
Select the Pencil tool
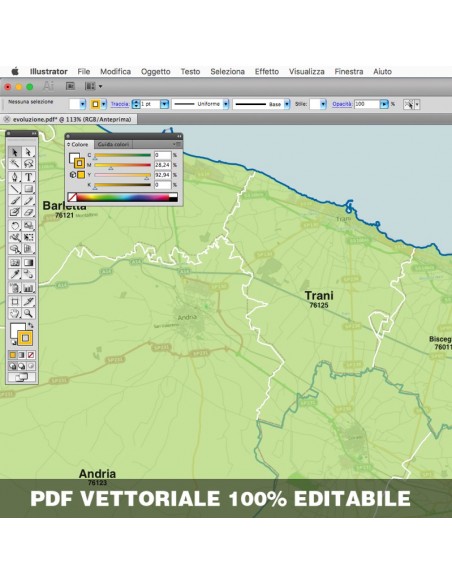point(28,200)
